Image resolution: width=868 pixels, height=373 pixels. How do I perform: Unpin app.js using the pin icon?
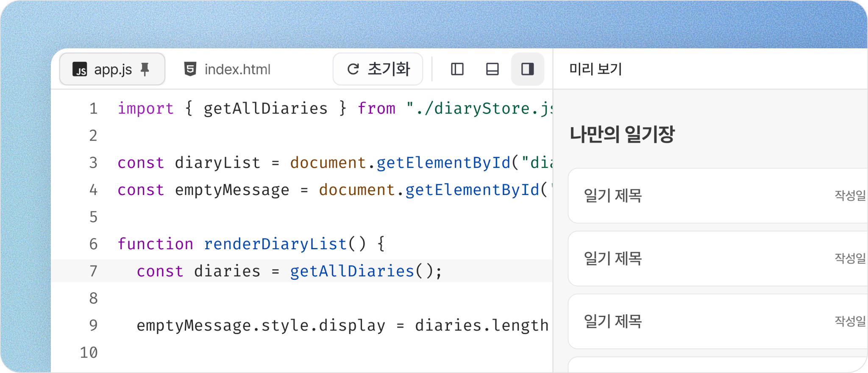[x=145, y=69]
